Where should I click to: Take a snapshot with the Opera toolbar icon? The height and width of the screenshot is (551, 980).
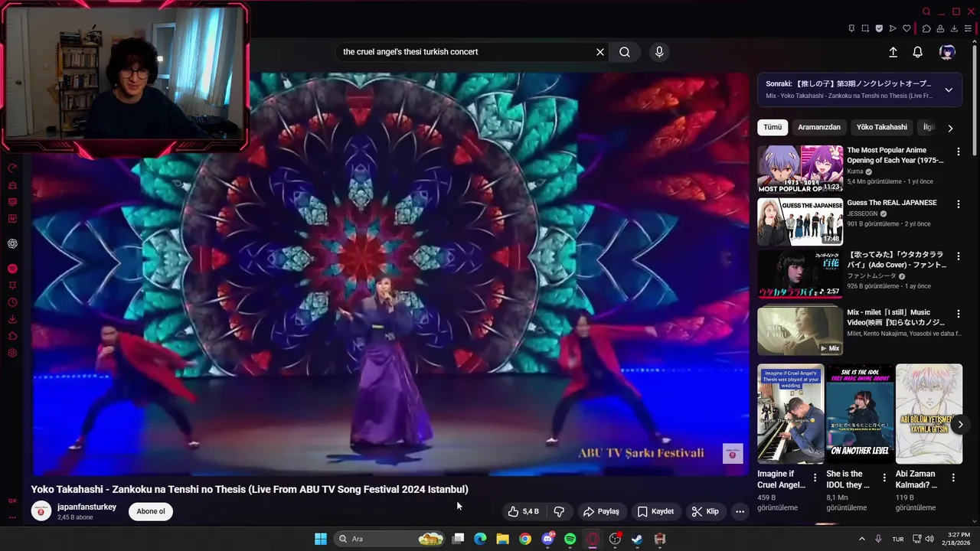(x=865, y=28)
